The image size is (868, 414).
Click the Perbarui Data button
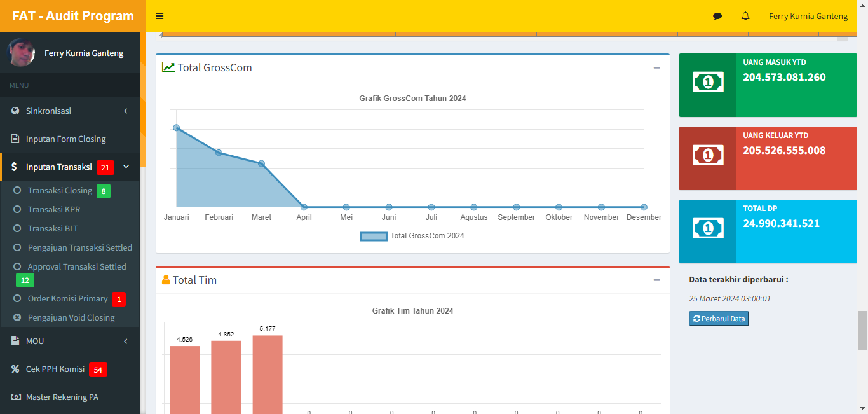pyautogui.click(x=719, y=319)
